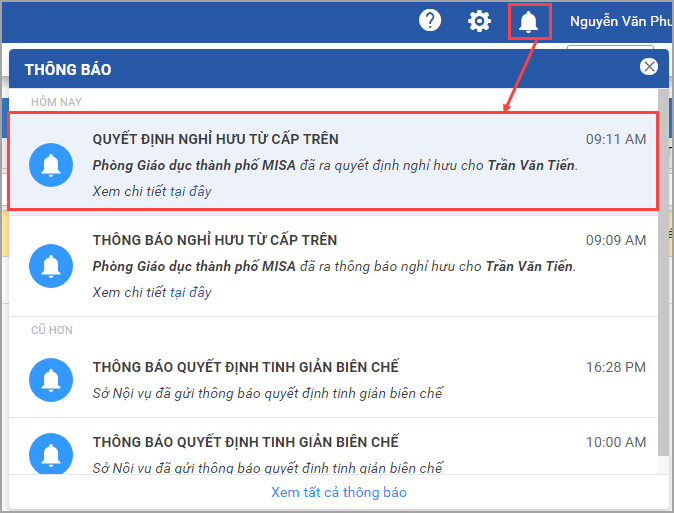Open 'tại đây' link in retirement decision notice
This screenshot has width=674, height=513.
click(x=190, y=191)
